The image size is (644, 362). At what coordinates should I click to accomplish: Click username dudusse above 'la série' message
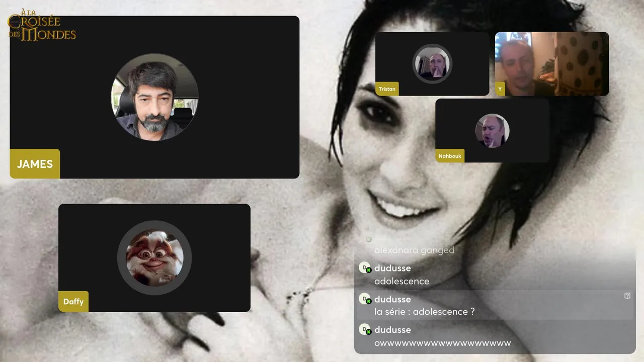pyautogui.click(x=392, y=299)
